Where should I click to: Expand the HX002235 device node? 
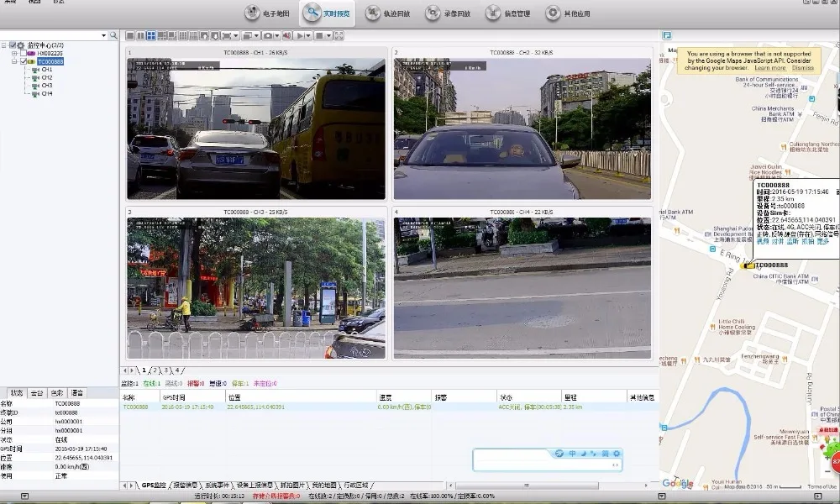click(14, 54)
